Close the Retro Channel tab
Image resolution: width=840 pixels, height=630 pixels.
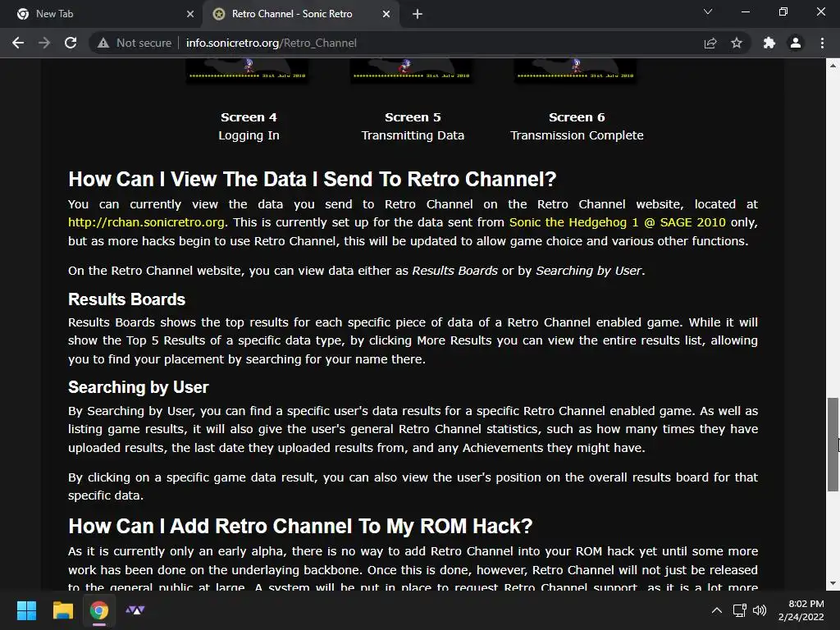(x=386, y=14)
